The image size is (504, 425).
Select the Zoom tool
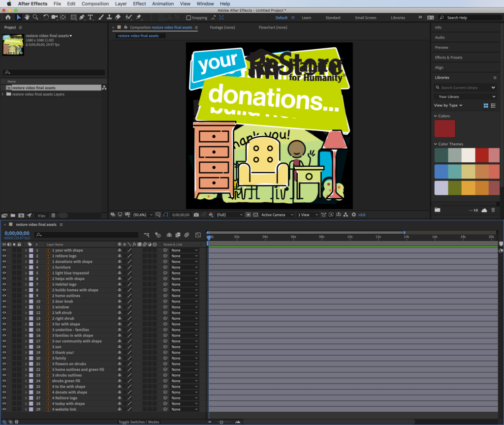pyautogui.click(x=35, y=17)
